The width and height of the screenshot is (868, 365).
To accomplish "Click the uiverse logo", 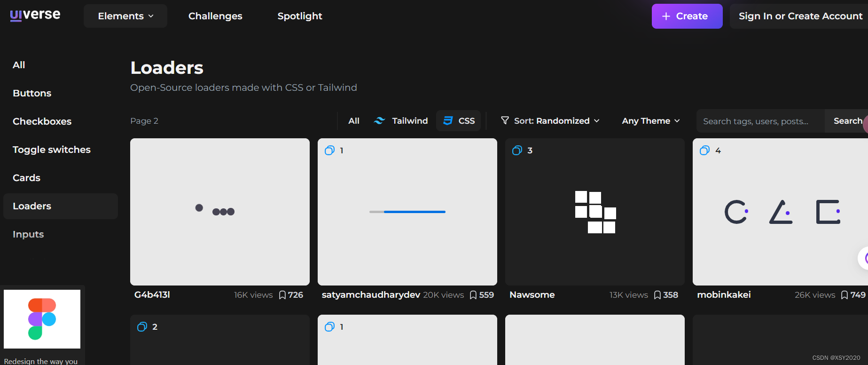I will pyautogui.click(x=35, y=15).
